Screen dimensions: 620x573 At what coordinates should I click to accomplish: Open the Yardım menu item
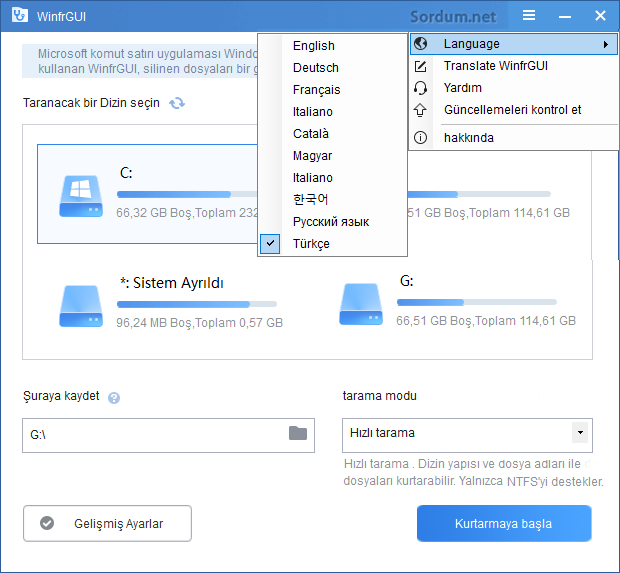pyautogui.click(x=514, y=88)
